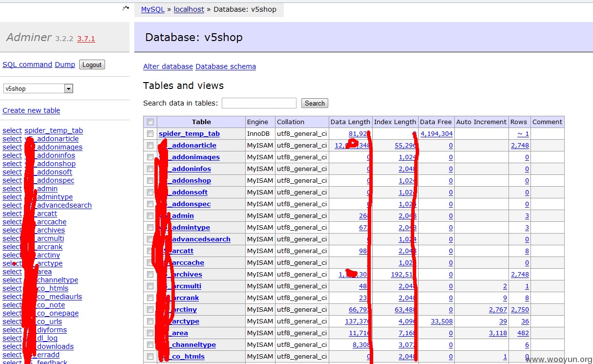Screen dimensions: 593x364
Task: Open the Alter database link
Action: tap(168, 66)
